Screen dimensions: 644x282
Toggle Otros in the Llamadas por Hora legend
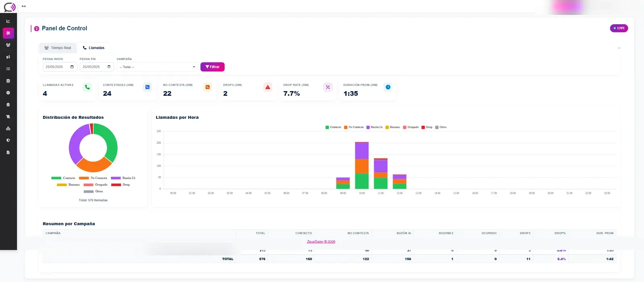[x=441, y=127]
